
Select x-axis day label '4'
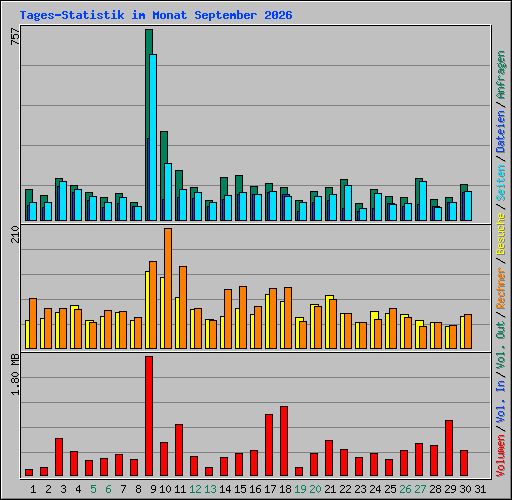78,489
